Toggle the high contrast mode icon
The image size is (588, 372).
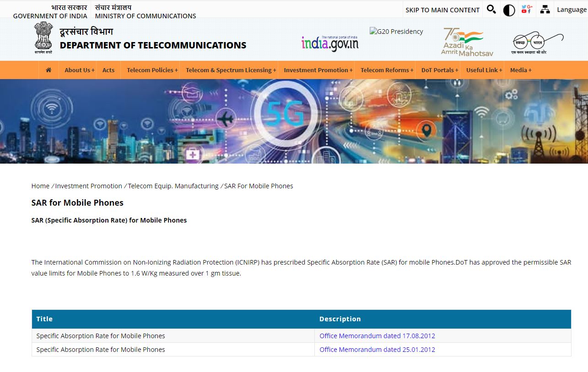click(x=509, y=10)
